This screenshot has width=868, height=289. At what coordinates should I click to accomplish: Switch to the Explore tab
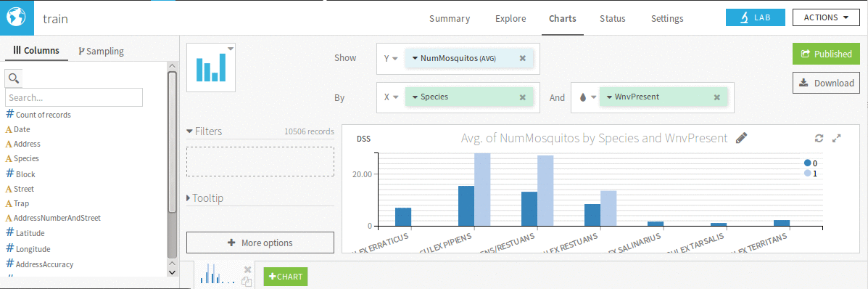pyautogui.click(x=511, y=18)
